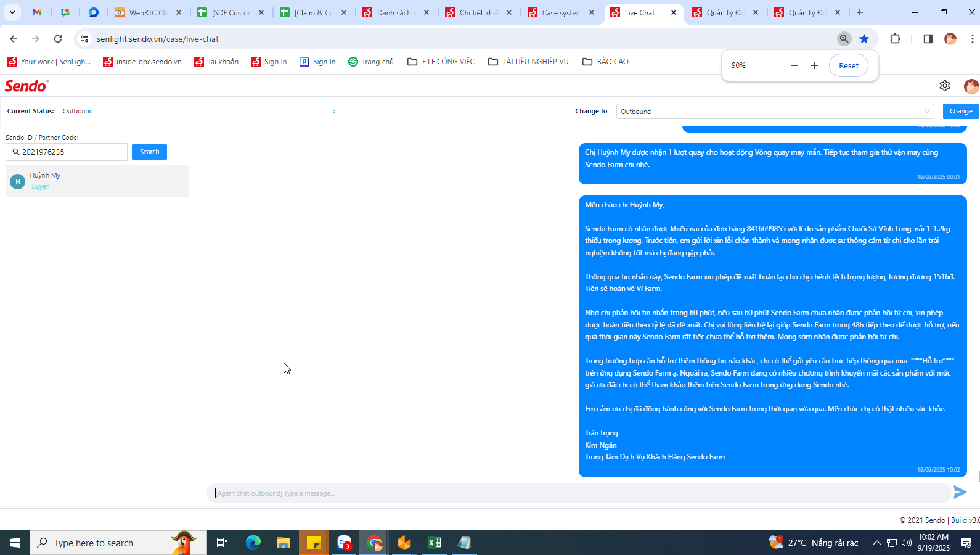Expand the BÁO CÁO bookmark folder
The width and height of the screenshot is (980, 555).
pos(605,62)
